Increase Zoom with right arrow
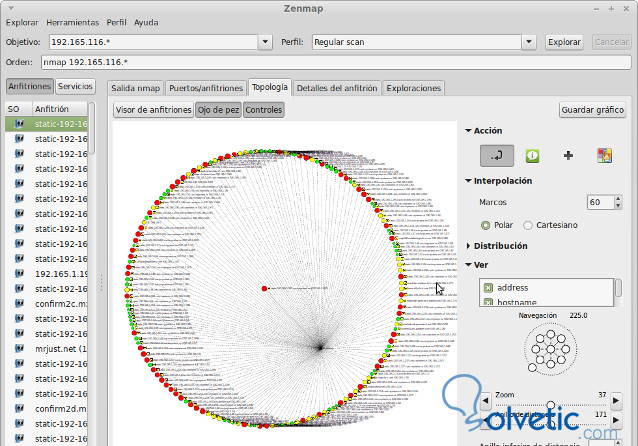This screenshot has height=446, width=638. click(616, 401)
